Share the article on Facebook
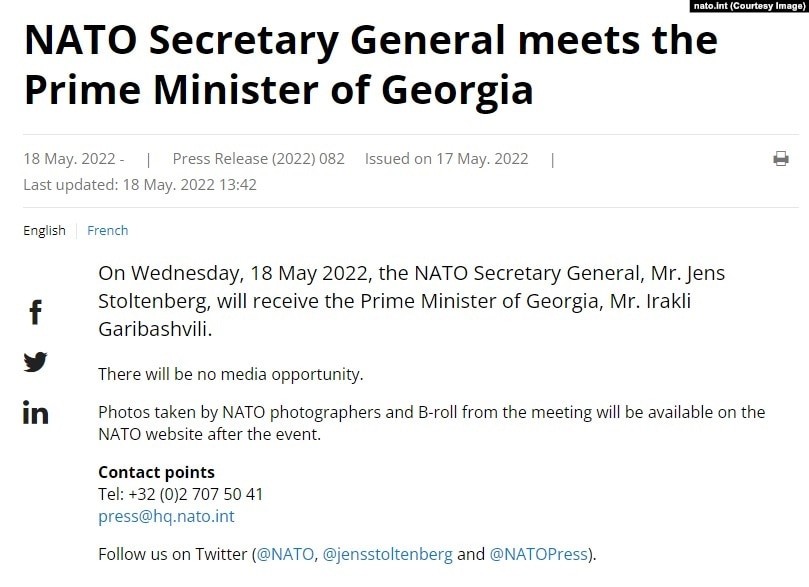Image resolution: width=809 pixels, height=587 pixels. coord(36,313)
